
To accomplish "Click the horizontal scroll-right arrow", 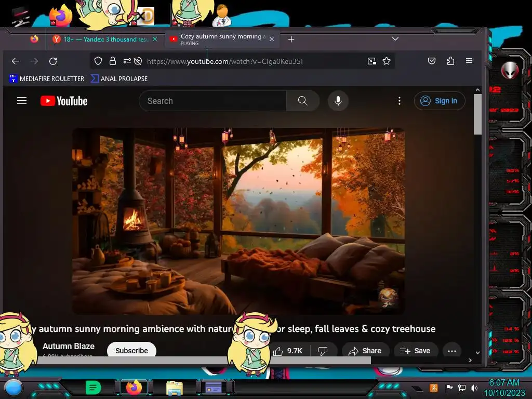I will coord(470,361).
